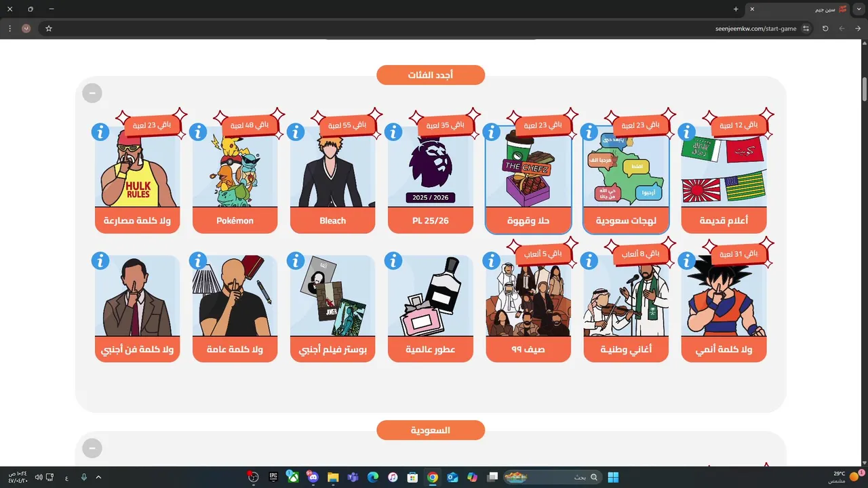Open info icon for ولا كلمة أنمي card
This screenshot has height=488, width=868.
coord(686,261)
